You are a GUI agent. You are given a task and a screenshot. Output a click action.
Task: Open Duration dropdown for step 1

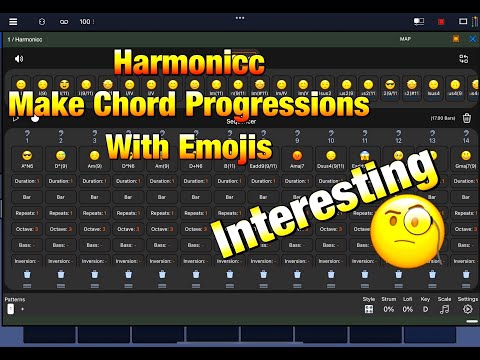(27, 181)
